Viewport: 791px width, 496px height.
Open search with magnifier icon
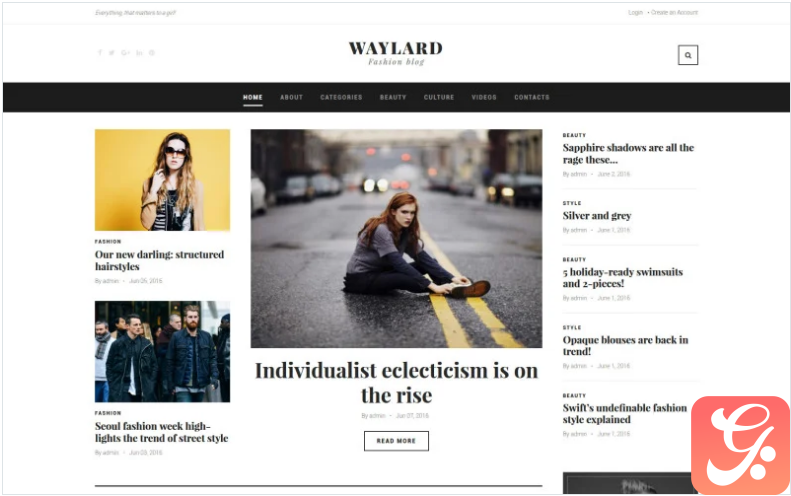tap(688, 55)
